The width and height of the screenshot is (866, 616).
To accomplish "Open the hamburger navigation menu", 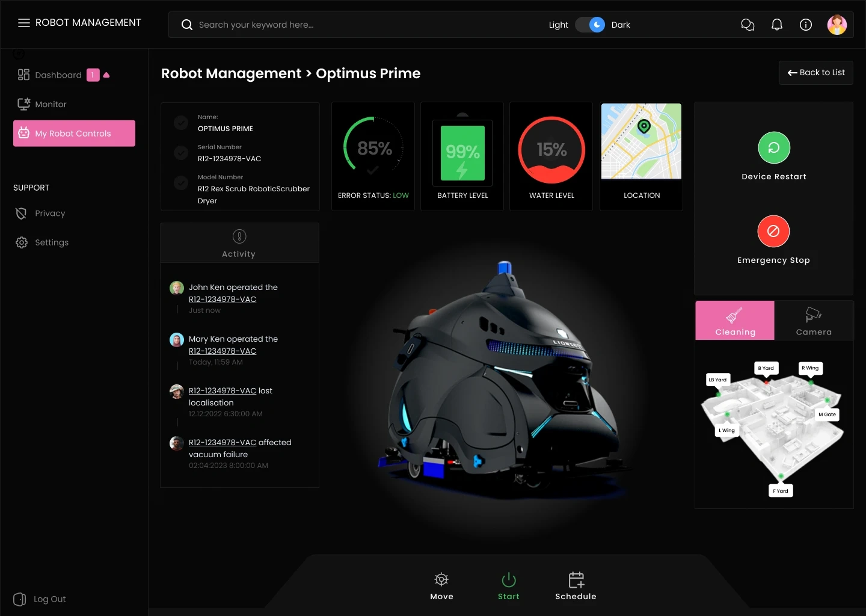I will (24, 23).
